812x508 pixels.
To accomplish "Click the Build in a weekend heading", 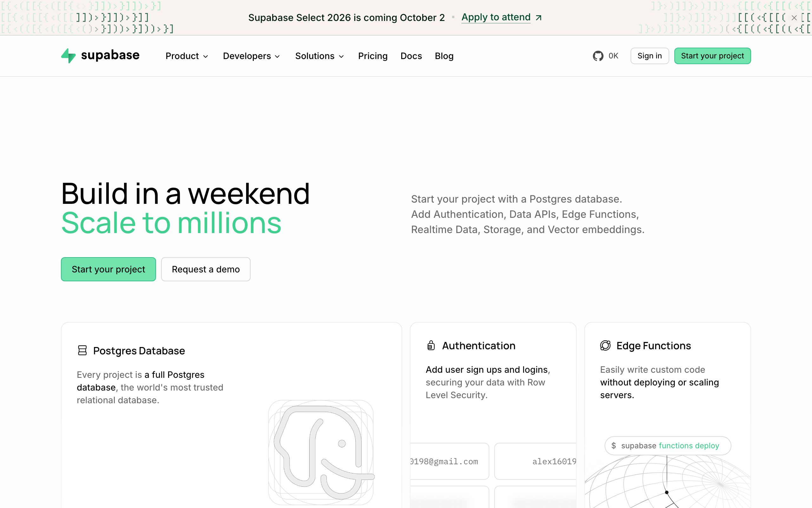I will click(185, 194).
